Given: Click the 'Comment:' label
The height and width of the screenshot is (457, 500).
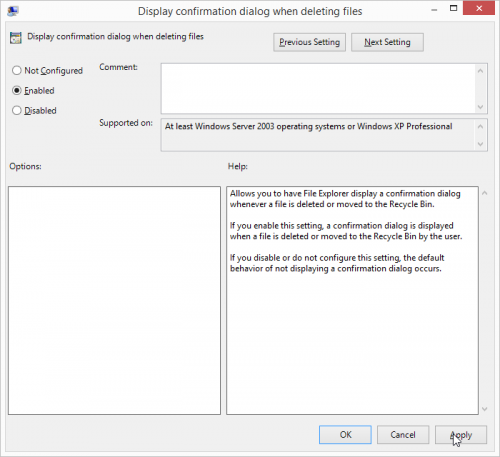Looking at the screenshot, I should pyautogui.click(x=118, y=67).
